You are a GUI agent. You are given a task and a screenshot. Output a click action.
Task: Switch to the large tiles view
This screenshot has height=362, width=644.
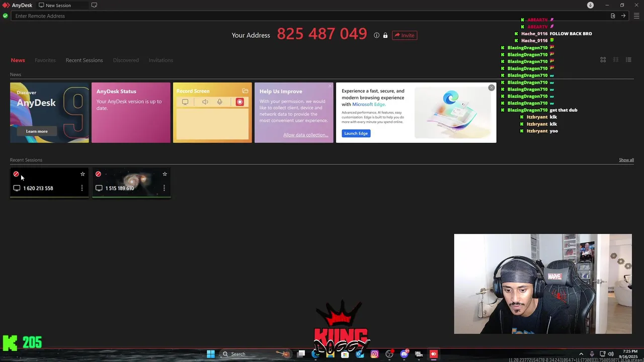point(603,60)
